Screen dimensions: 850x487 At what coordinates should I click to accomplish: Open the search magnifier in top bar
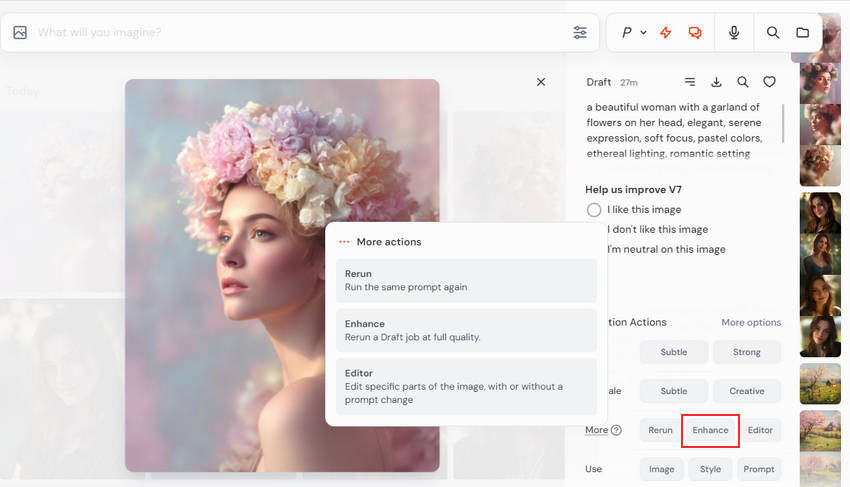(x=773, y=33)
